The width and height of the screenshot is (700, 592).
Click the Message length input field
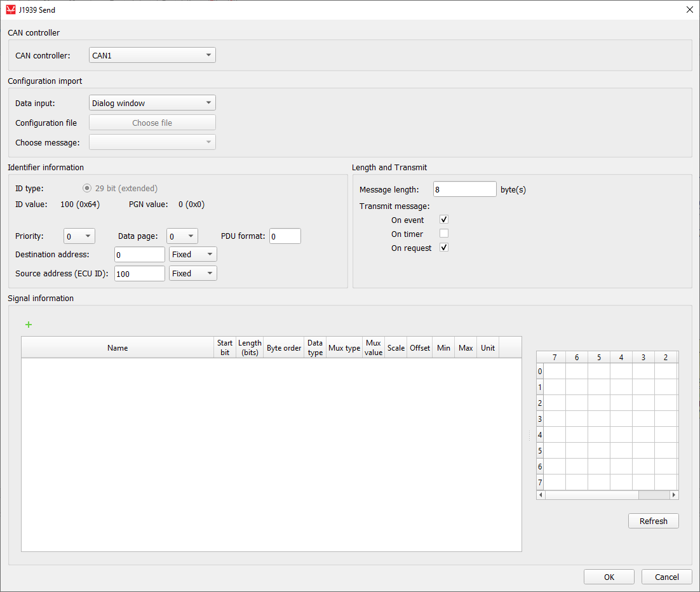point(464,189)
